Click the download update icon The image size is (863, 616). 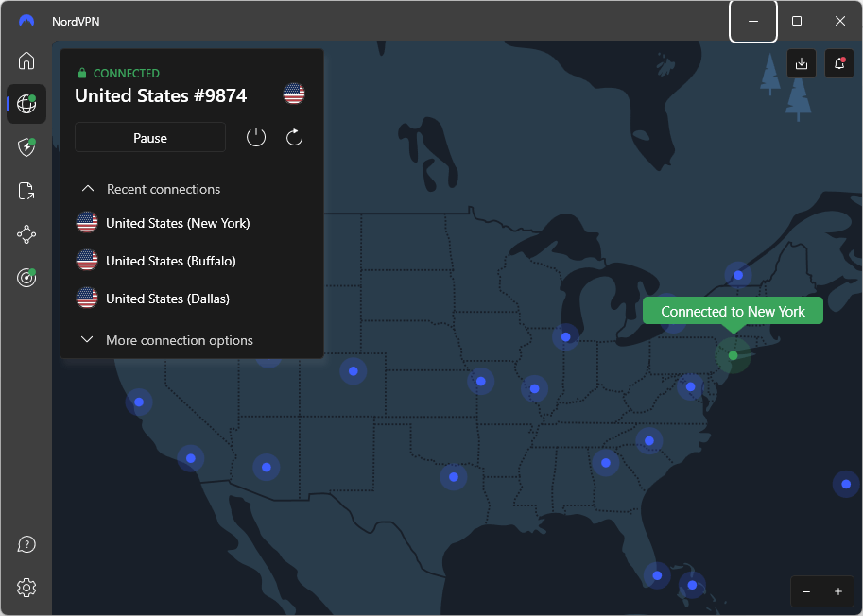pyautogui.click(x=802, y=63)
